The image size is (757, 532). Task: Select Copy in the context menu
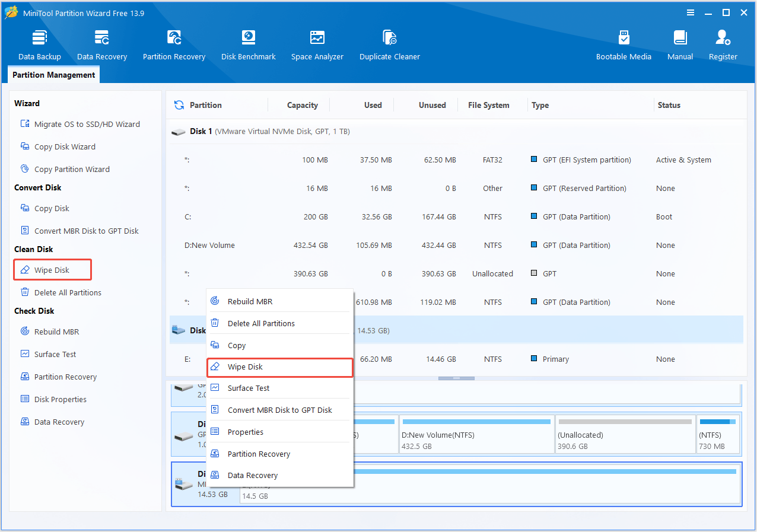click(x=279, y=345)
